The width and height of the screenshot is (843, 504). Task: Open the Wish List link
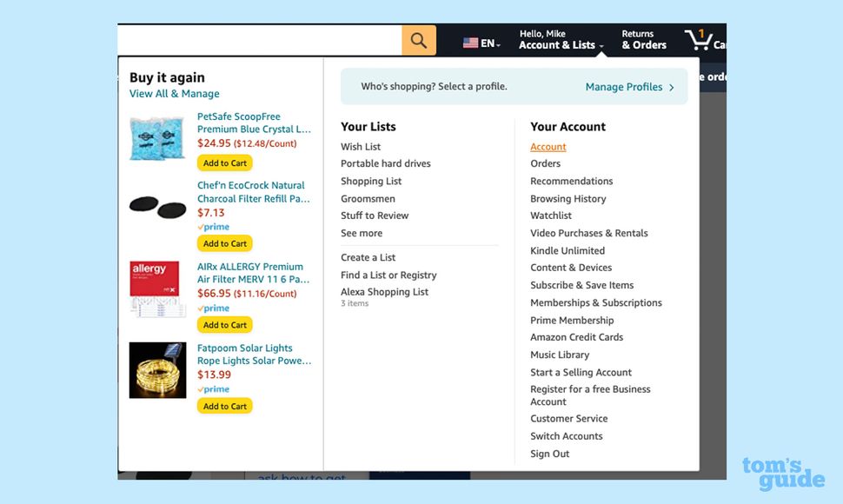point(361,146)
